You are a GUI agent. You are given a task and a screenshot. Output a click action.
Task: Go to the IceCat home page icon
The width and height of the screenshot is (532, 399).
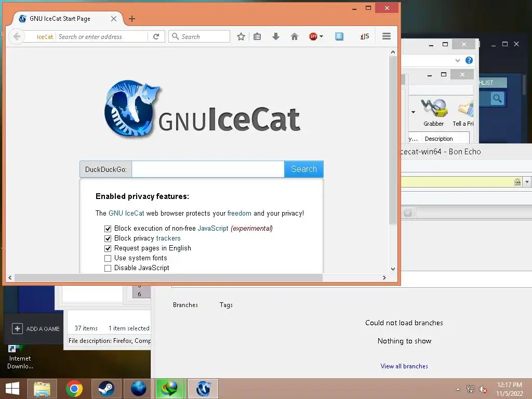click(295, 36)
